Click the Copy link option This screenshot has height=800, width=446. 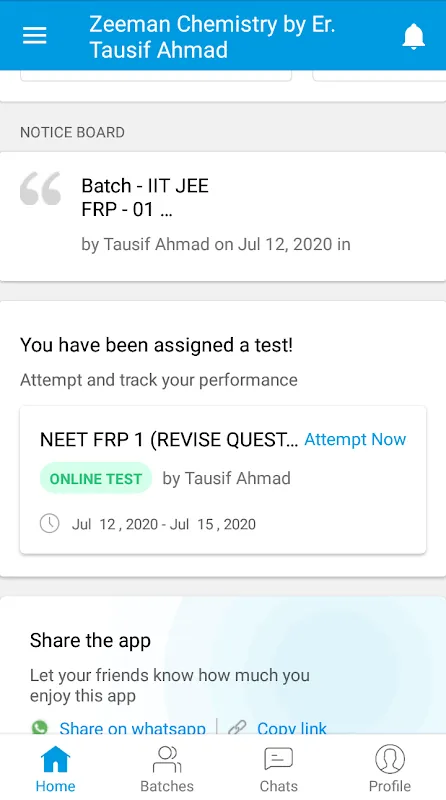coord(292,728)
